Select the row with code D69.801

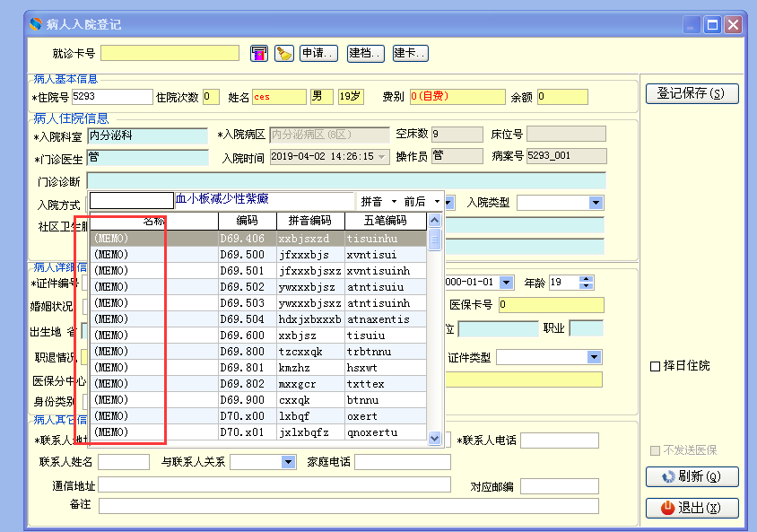258,368
